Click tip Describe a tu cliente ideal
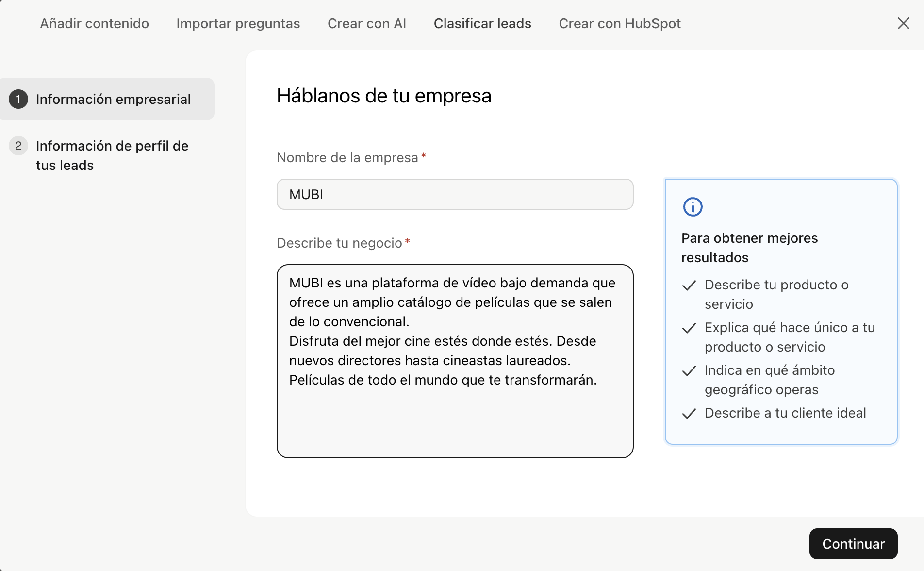The height and width of the screenshot is (571, 924). click(x=785, y=413)
